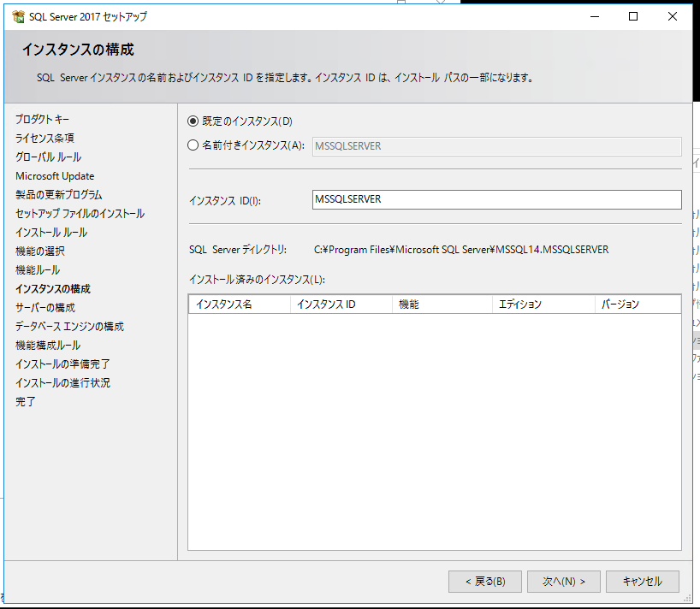Select インストール ルール step in sidebar
The height and width of the screenshot is (609, 700).
[51, 233]
